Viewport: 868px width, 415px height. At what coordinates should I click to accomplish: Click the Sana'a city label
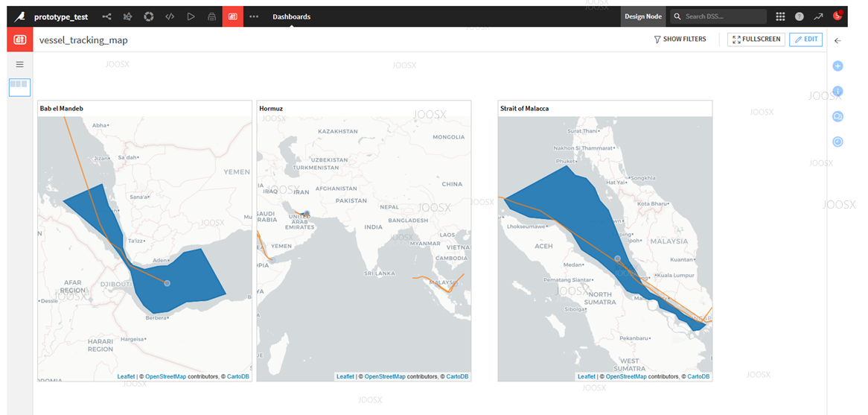point(138,197)
